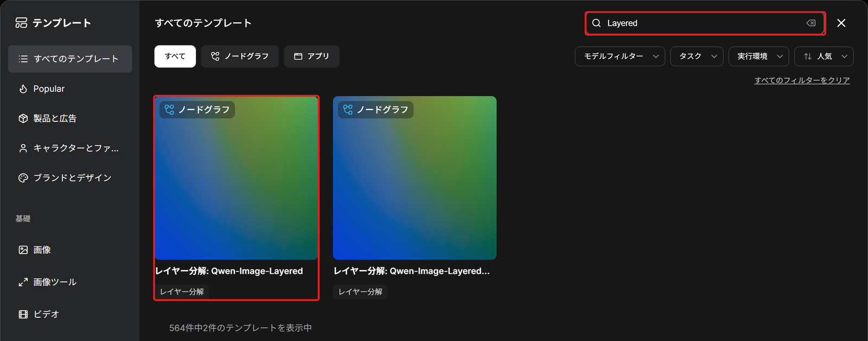Image resolution: width=868 pixels, height=341 pixels.
Task: Click the box icon beside 製品と広告
Action: point(23,118)
